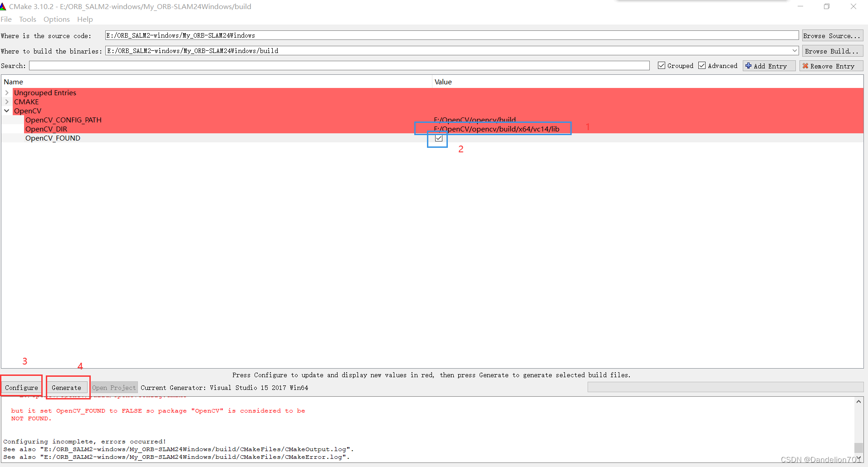Disable the Advanced checkbox
This screenshot has height=467, width=868.
coord(702,65)
